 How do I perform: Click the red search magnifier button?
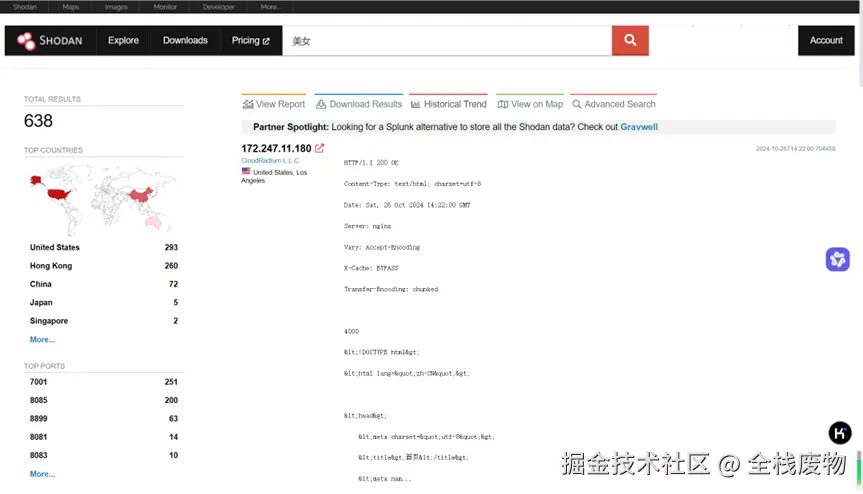pos(630,40)
